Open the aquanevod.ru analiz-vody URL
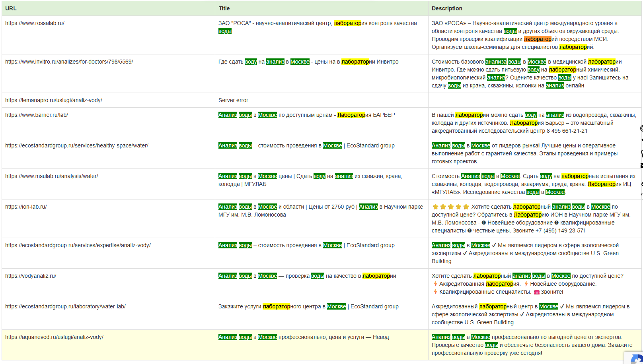Viewport: 643px width, 364px height. [x=54, y=337]
